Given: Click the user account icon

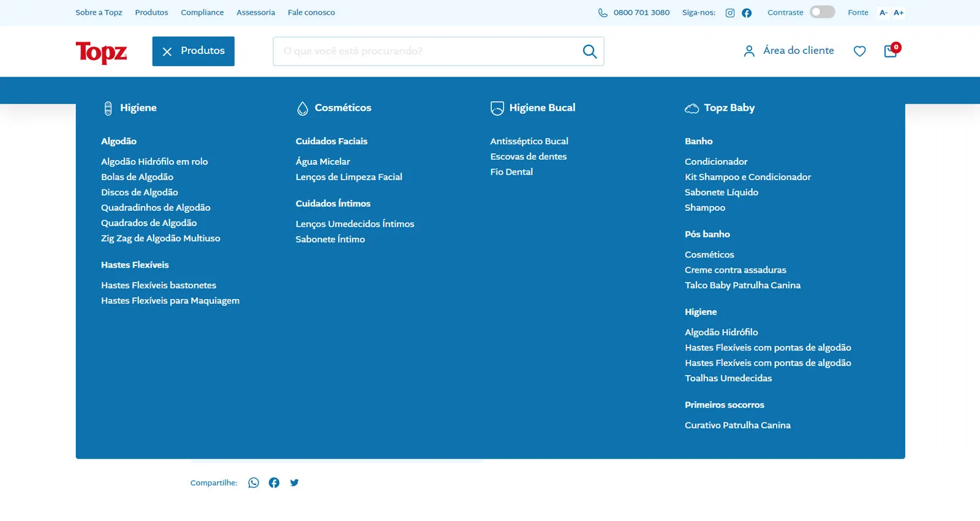Looking at the screenshot, I should 748,51.
